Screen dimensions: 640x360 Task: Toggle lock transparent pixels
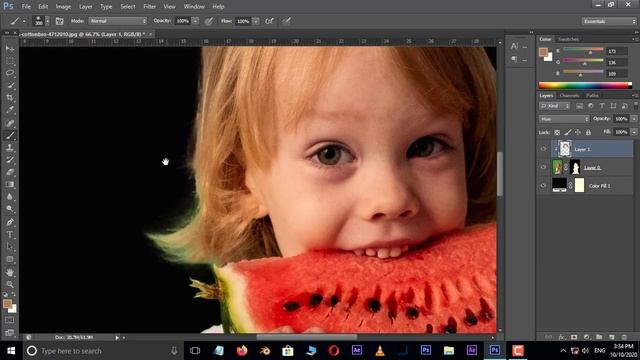point(557,132)
